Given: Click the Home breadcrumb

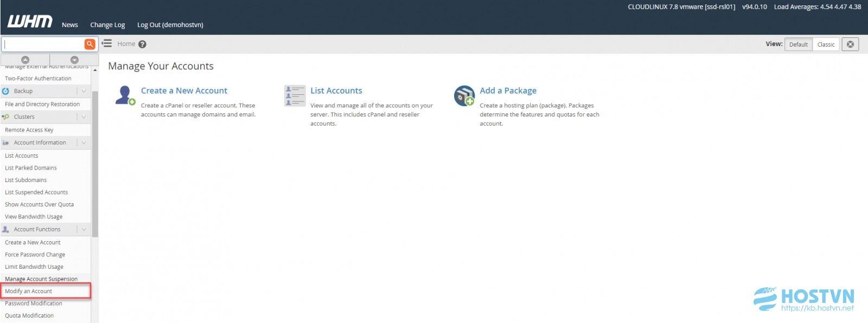Looking at the screenshot, I should [x=126, y=44].
